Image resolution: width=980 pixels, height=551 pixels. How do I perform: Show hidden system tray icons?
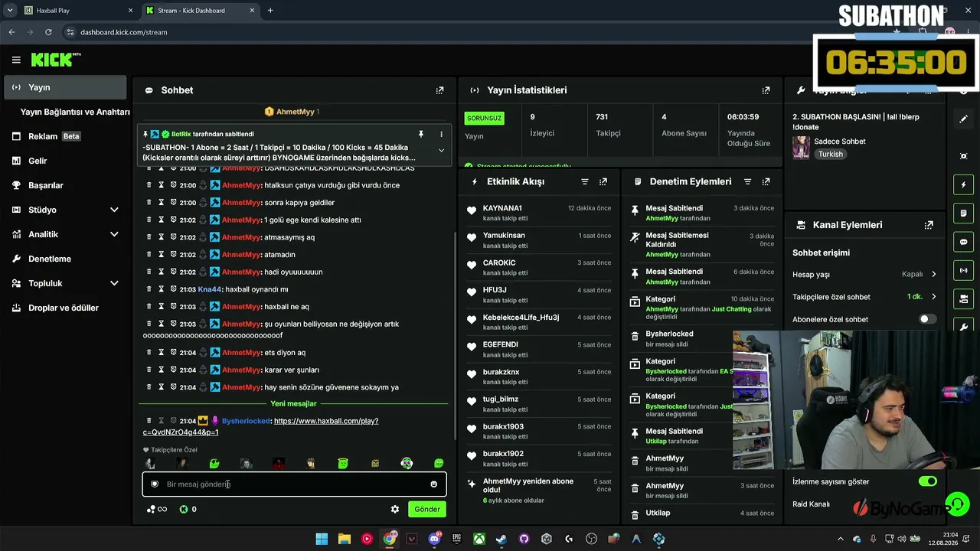[x=840, y=539]
